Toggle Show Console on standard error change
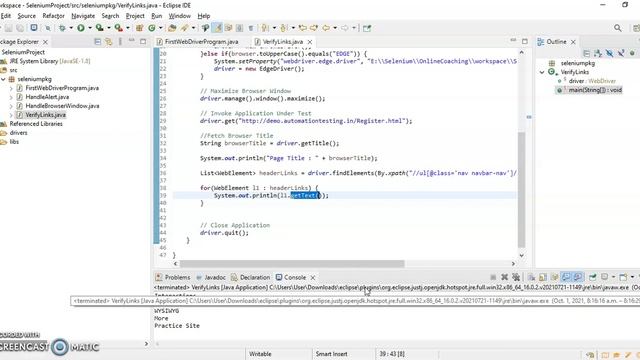The image size is (640, 360). coord(578,277)
